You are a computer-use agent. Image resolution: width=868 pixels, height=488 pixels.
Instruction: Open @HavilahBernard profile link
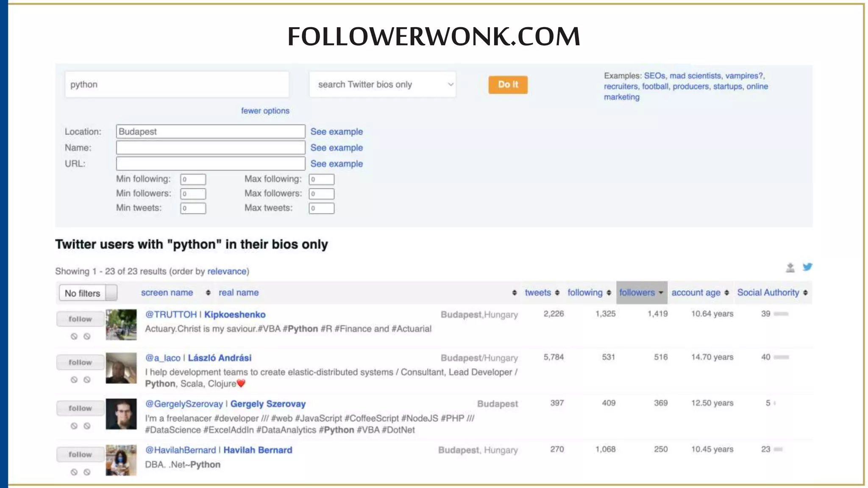pos(181,450)
